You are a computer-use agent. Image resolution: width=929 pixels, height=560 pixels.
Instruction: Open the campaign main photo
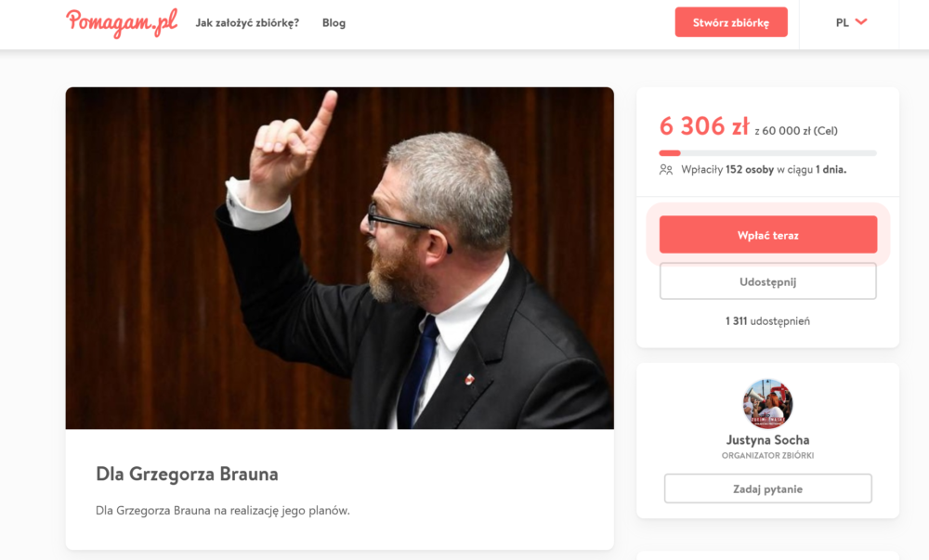click(339, 258)
